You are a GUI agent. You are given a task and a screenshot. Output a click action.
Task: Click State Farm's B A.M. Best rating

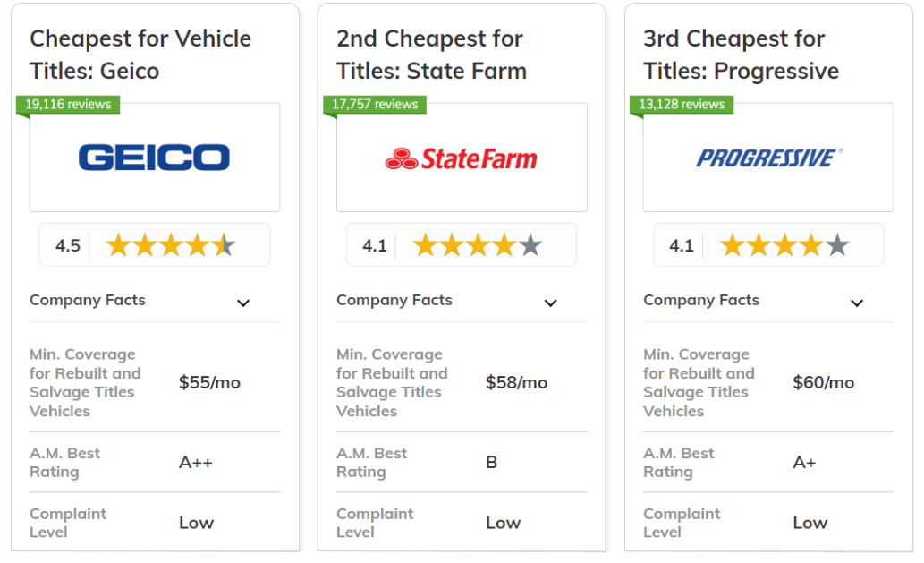pyautogui.click(x=491, y=462)
